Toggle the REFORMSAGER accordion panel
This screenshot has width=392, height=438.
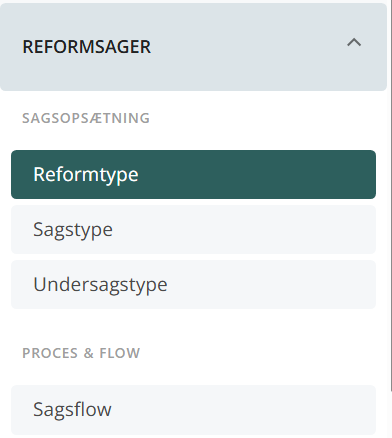coord(193,47)
